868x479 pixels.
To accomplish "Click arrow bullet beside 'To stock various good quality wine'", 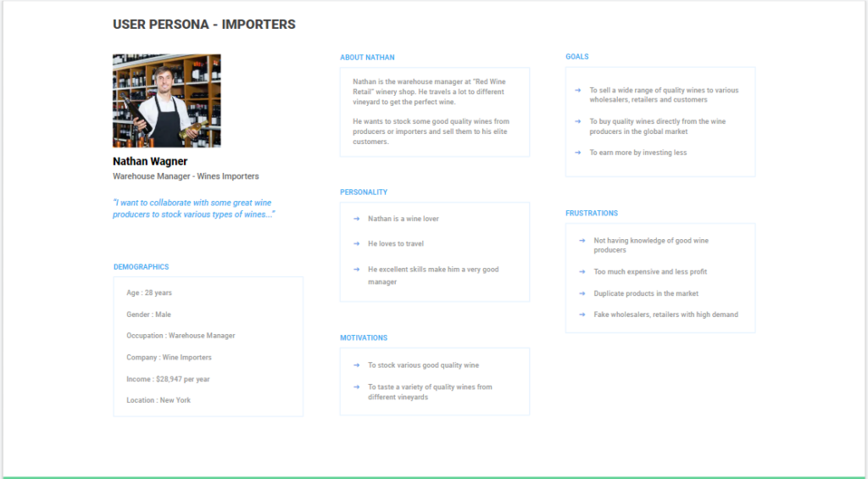I will coord(357,365).
